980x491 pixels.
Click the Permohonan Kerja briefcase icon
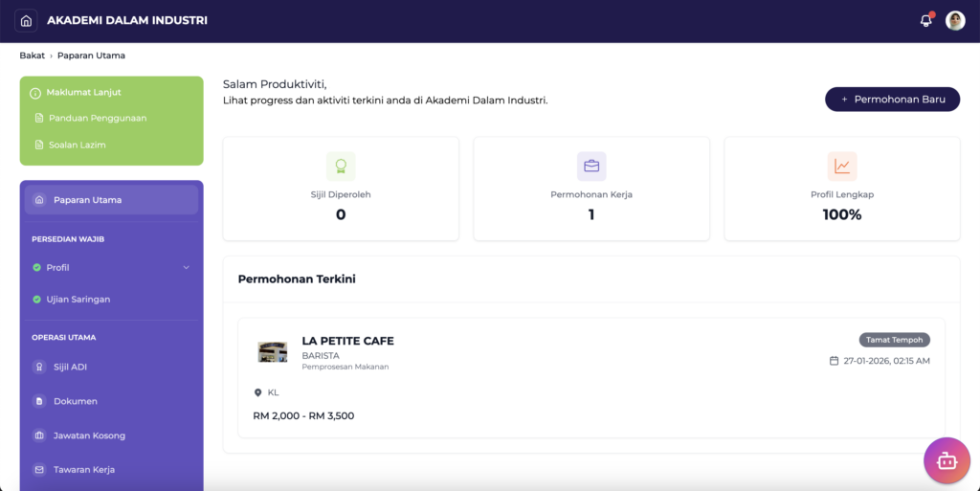click(x=591, y=167)
